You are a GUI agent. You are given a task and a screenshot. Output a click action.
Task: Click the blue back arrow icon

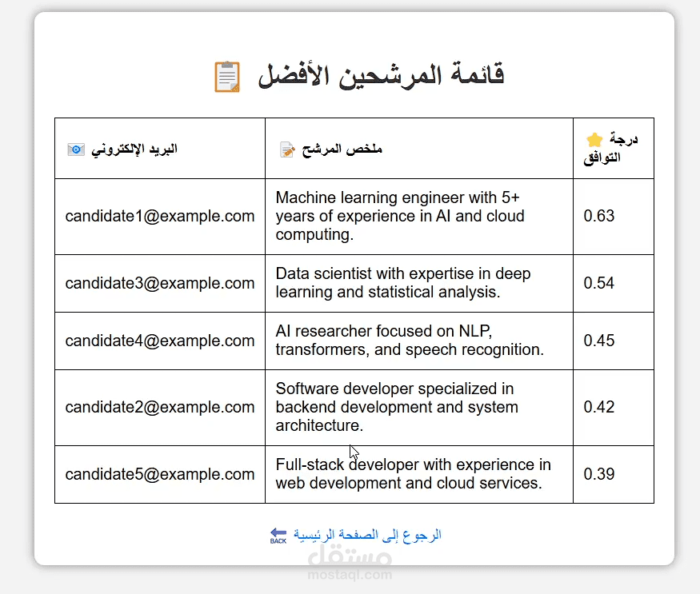click(x=278, y=535)
